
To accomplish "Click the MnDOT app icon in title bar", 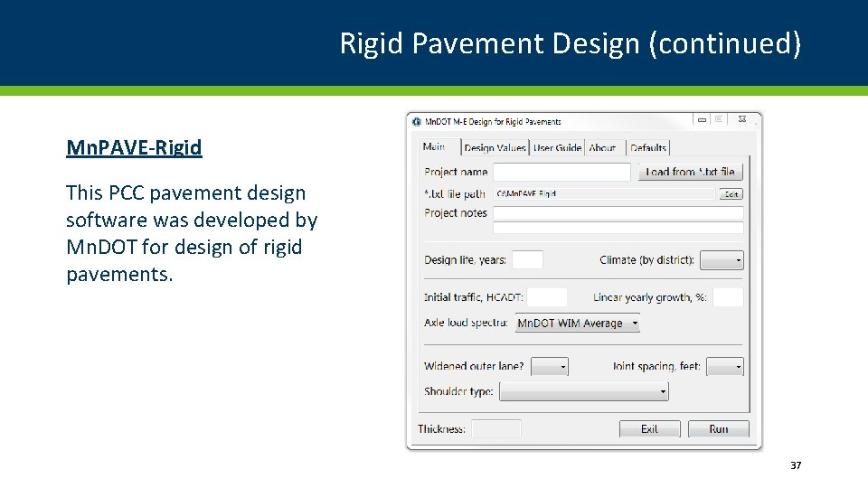I will (x=417, y=122).
